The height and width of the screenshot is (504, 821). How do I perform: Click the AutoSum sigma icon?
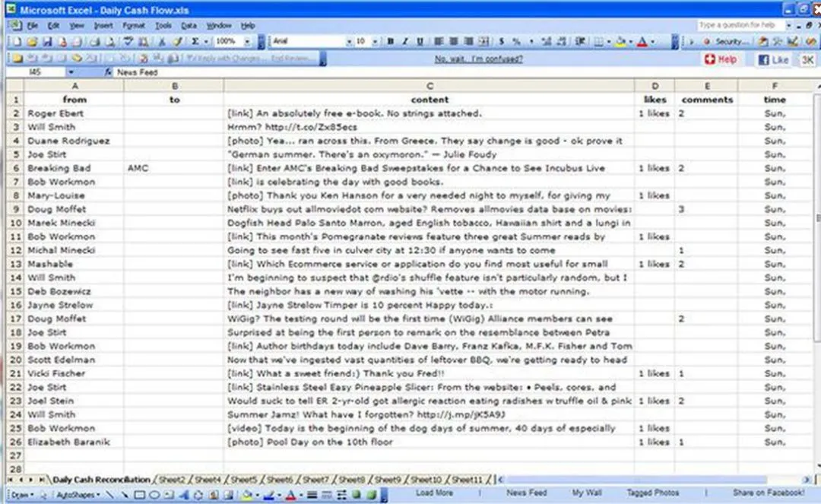[195, 41]
